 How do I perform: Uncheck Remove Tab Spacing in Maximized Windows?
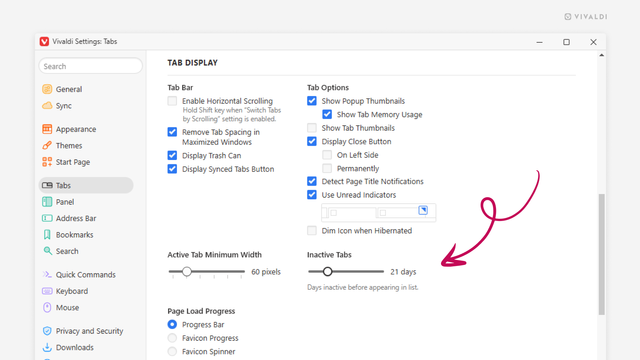point(172,132)
